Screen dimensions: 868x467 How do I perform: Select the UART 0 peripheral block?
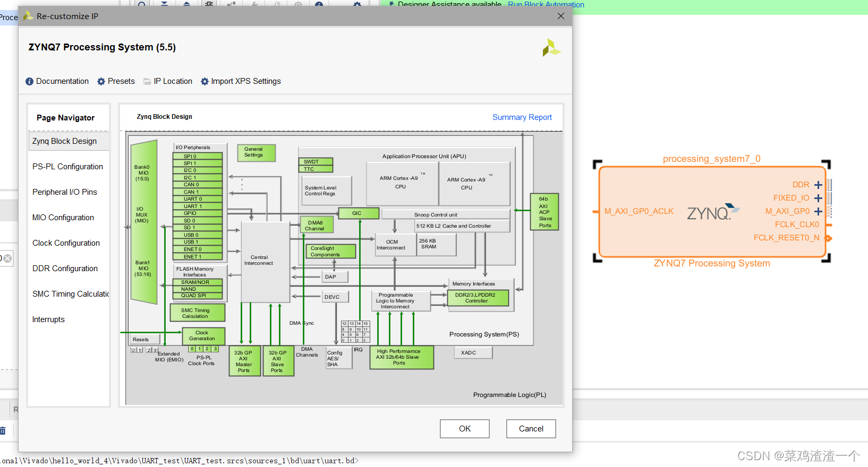[198, 199]
